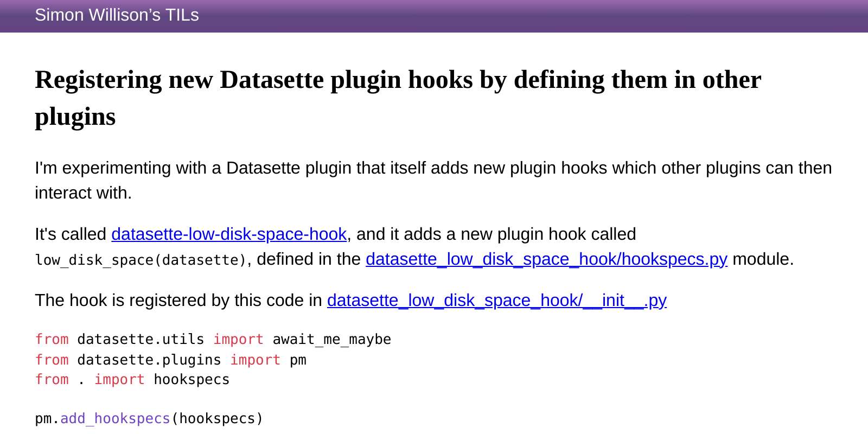Click code line importing await_me_maybe
The width and height of the screenshot is (868, 434).
point(213,339)
